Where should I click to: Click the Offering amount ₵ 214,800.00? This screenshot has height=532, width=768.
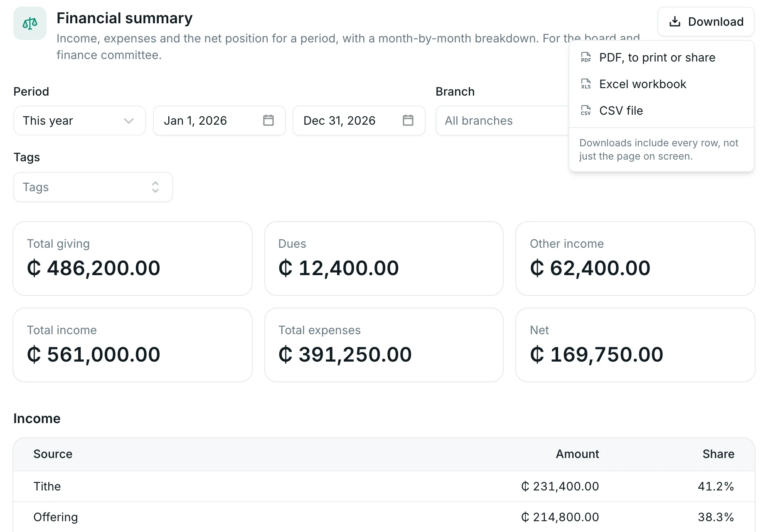(560, 517)
